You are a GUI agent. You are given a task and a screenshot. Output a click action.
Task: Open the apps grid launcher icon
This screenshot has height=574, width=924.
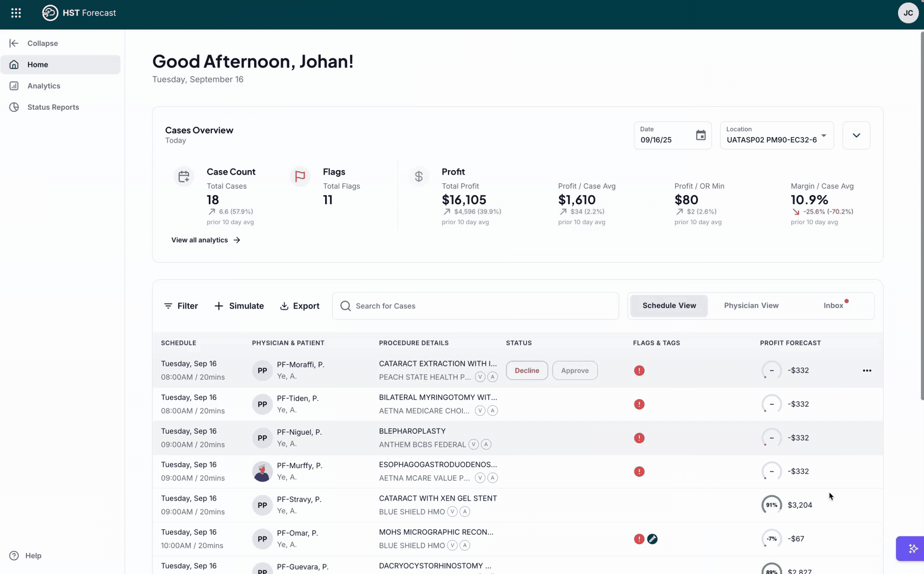pyautogui.click(x=16, y=13)
